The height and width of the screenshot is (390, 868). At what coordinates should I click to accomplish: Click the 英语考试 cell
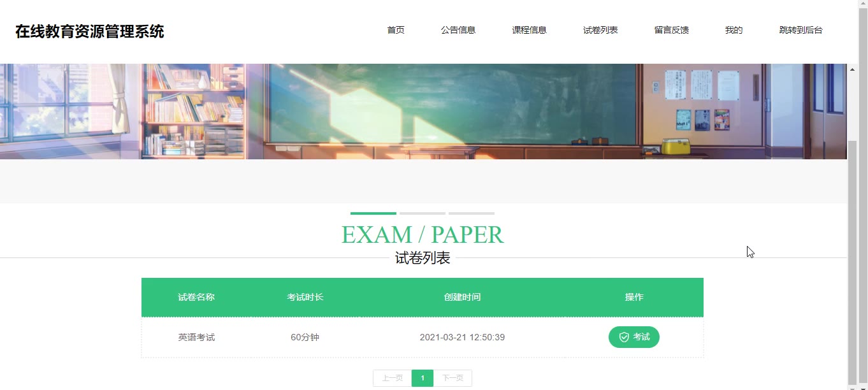tap(196, 337)
